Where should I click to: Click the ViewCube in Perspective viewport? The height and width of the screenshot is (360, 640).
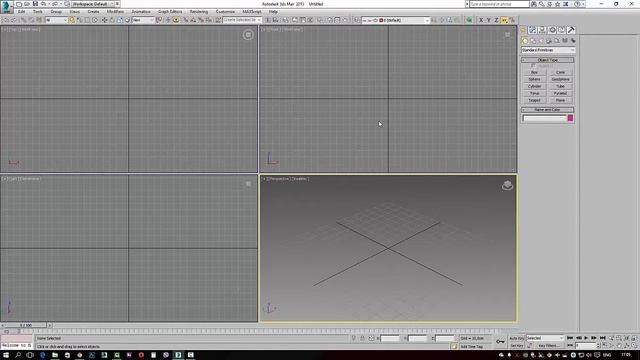click(507, 185)
